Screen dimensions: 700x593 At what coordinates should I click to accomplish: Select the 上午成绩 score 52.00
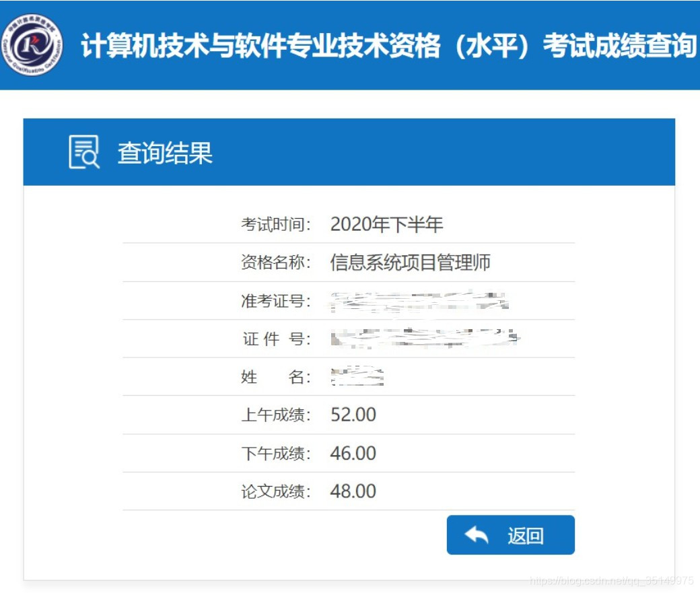pyautogui.click(x=353, y=415)
